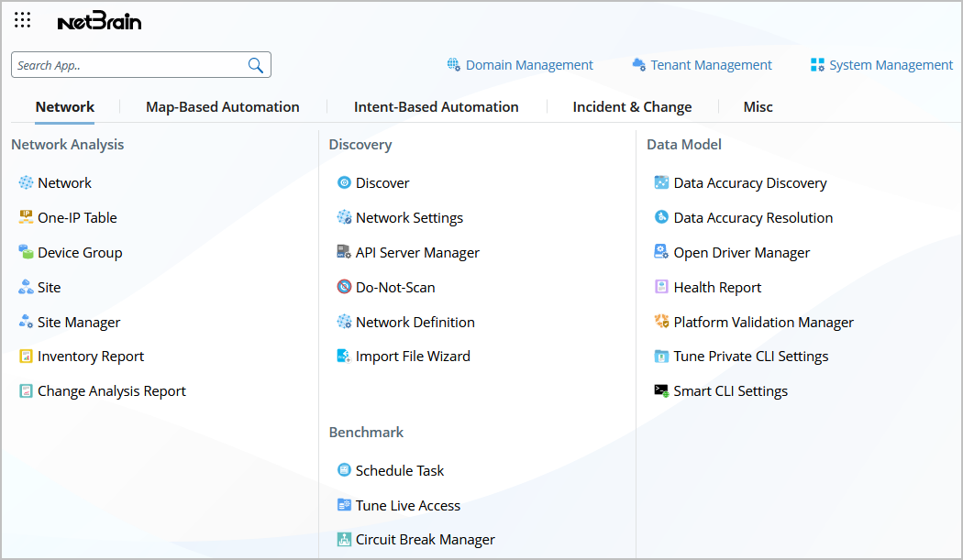963x560 pixels.
Task: Select the Incident & Change tab
Action: (632, 107)
